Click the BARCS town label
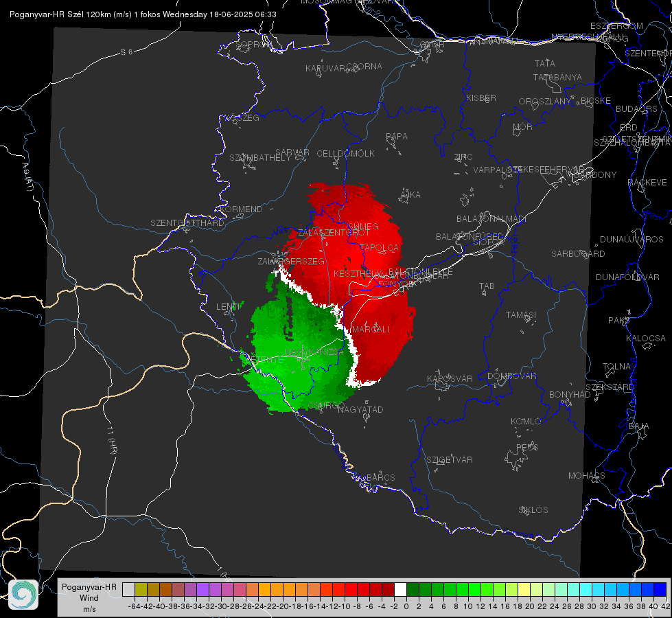 [x=380, y=477]
